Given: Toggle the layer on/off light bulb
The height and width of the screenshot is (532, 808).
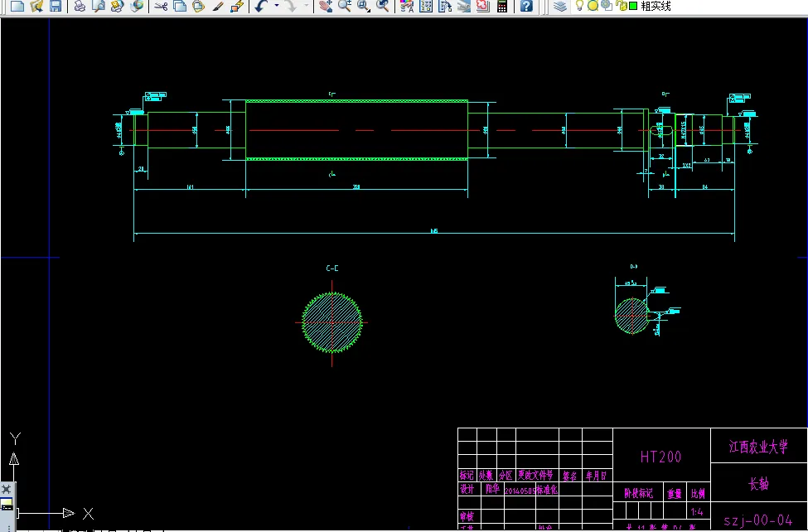Looking at the screenshot, I should pos(579,6).
